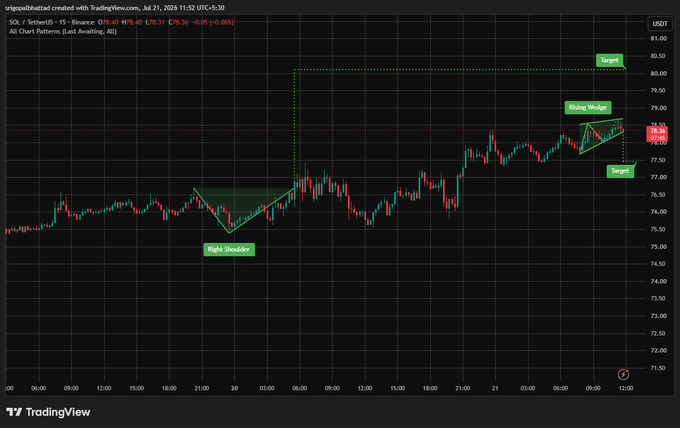Viewport: 680px width, 428px height.
Task: Open the USDT currency selector
Action: (660, 23)
